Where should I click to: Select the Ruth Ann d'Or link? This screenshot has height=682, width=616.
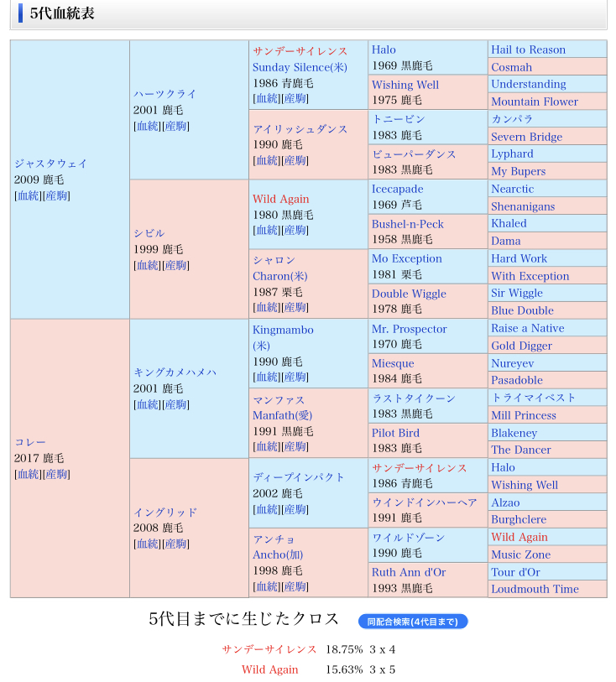point(409,572)
